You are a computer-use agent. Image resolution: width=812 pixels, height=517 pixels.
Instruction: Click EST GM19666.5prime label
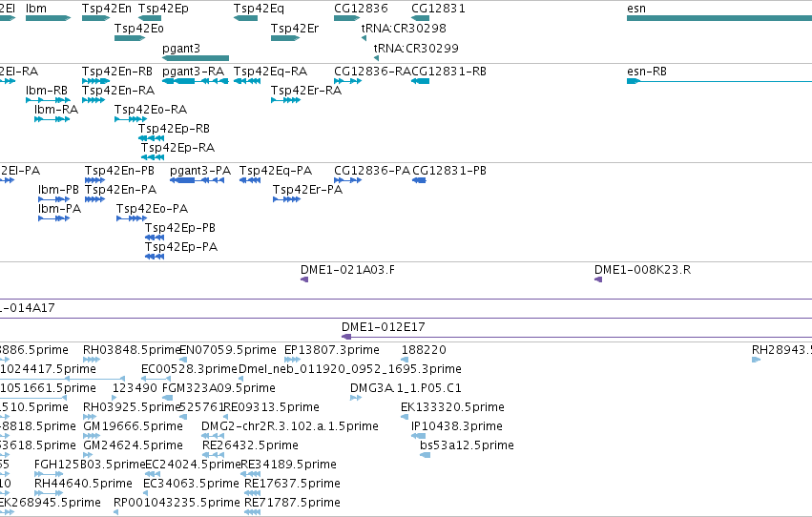coord(133,426)
